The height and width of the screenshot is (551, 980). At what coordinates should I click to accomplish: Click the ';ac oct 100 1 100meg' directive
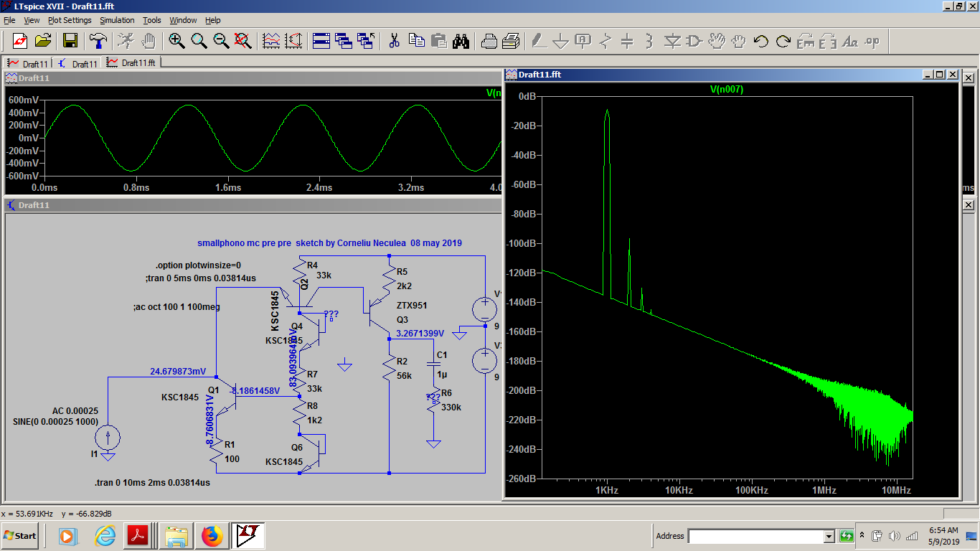[x=176, y=307]
